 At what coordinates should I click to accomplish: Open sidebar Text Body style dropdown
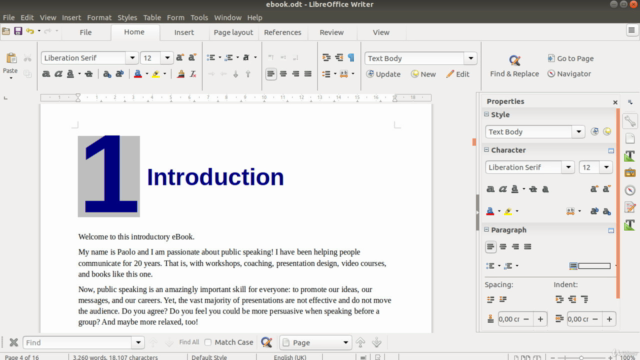pos(578,132)
